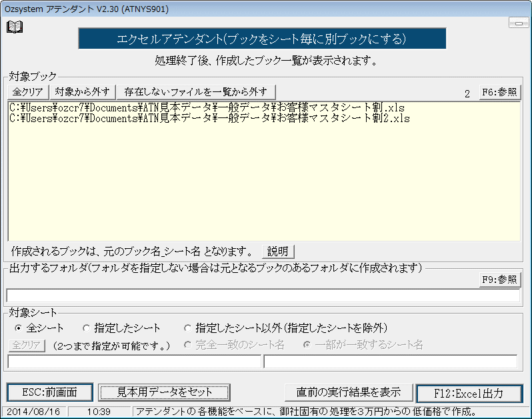Click the F12:Excel出力 button
Image resolution: width=532 pixels, height=419 pixels.
(469, 393)
